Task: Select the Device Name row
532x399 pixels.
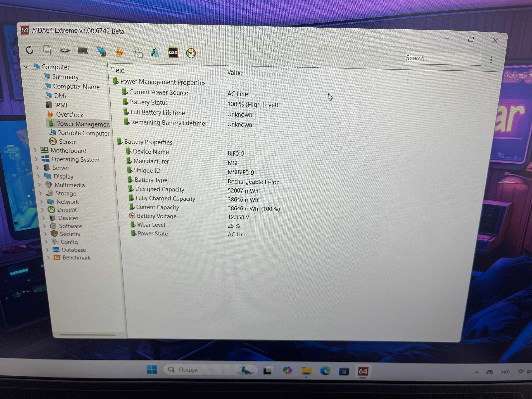Action: [x=185, y=153]
